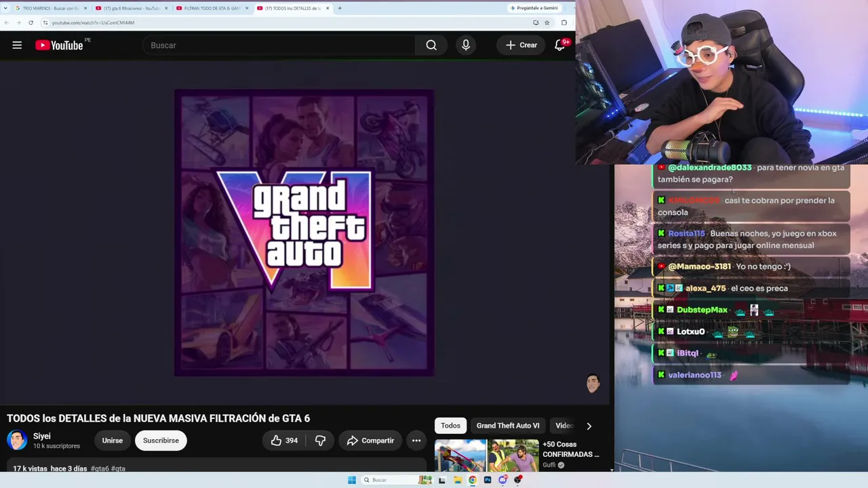868x488 pixels.
Task: Click the video title TODOS los DETALLES
Action: tap(159, 418)
